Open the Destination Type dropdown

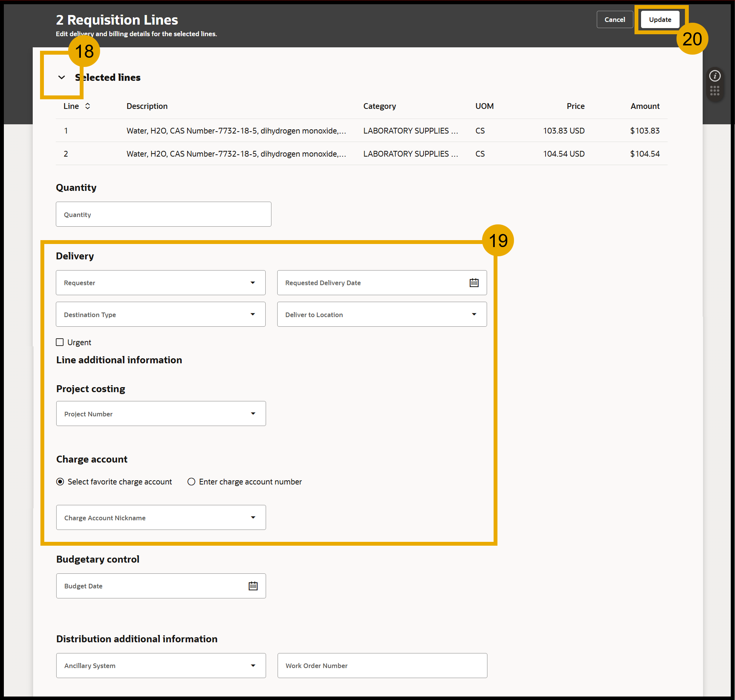253,314
